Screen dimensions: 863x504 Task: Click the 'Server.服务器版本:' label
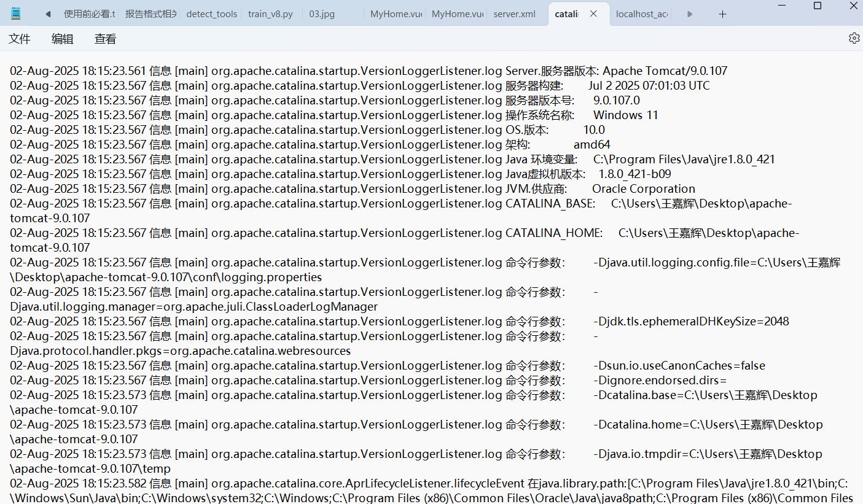(552, 71)
